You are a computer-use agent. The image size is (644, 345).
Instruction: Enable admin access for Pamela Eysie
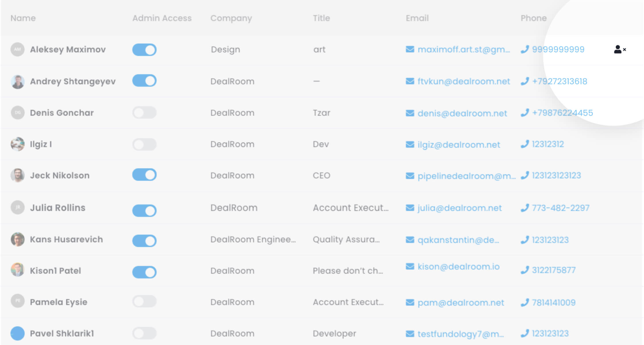tap(144, 301)
